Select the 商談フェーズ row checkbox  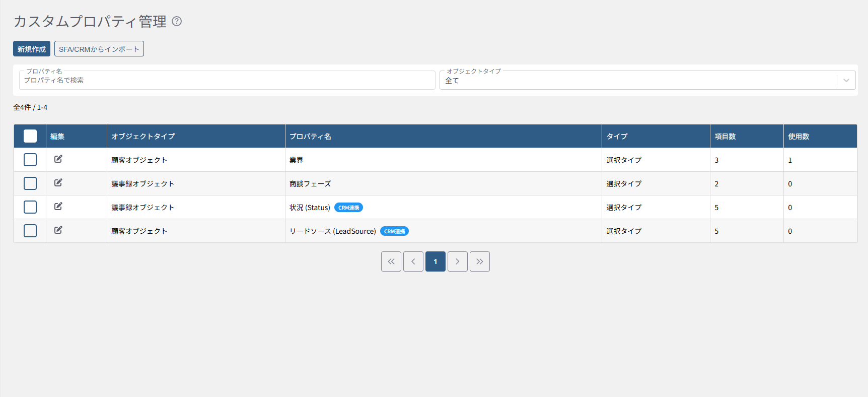[x=30, y=183]
